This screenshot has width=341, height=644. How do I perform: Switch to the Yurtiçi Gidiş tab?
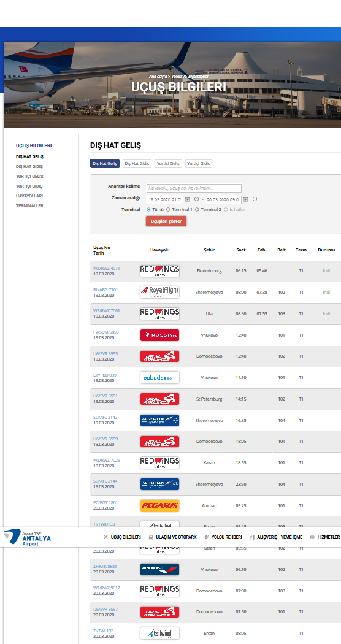[199, 164]
